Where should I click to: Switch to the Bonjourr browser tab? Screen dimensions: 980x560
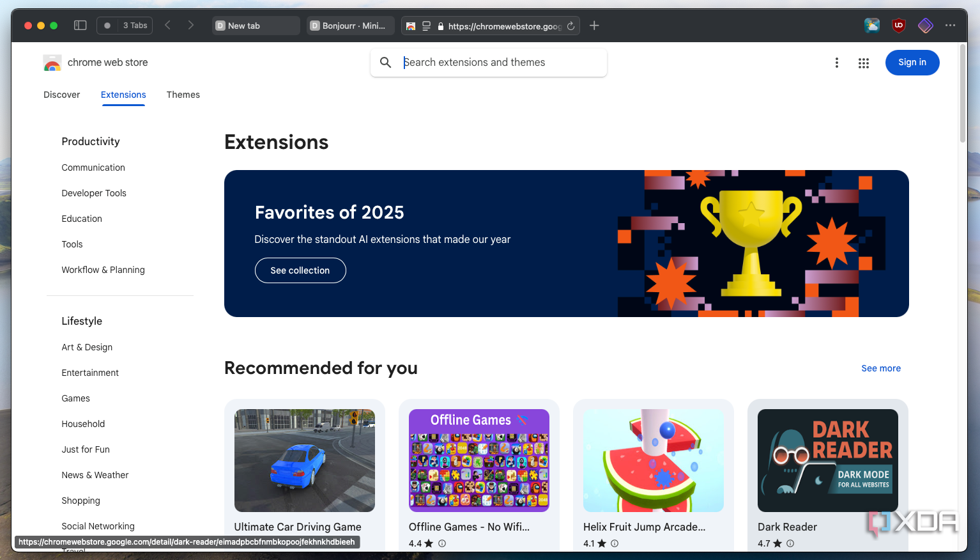tap(351, 26)
